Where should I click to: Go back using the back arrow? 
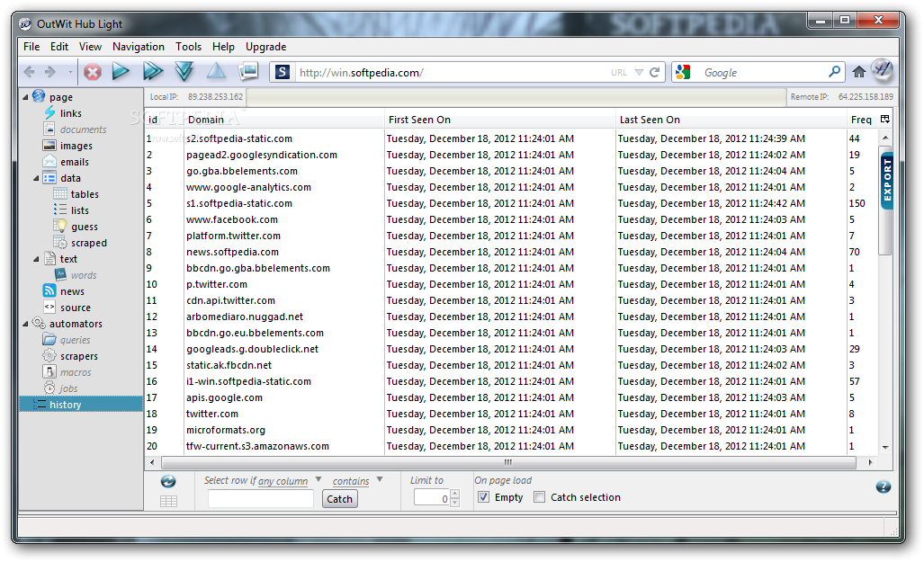pos(29,73)
